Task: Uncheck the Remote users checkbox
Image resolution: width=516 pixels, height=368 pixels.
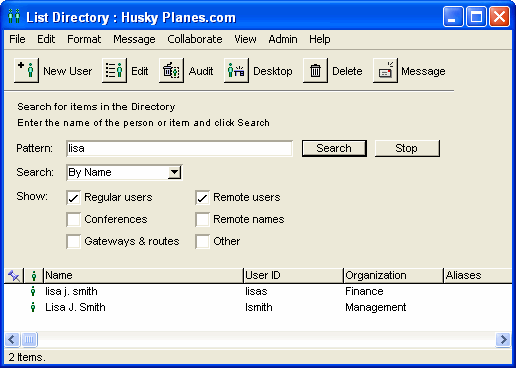Action: (x=202, y=197)
